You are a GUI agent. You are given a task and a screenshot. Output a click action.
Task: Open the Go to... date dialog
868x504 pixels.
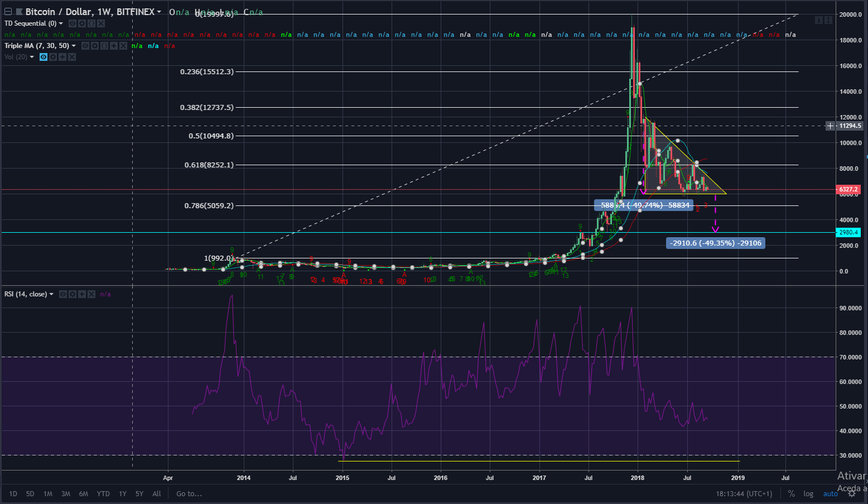coord(189,493)
